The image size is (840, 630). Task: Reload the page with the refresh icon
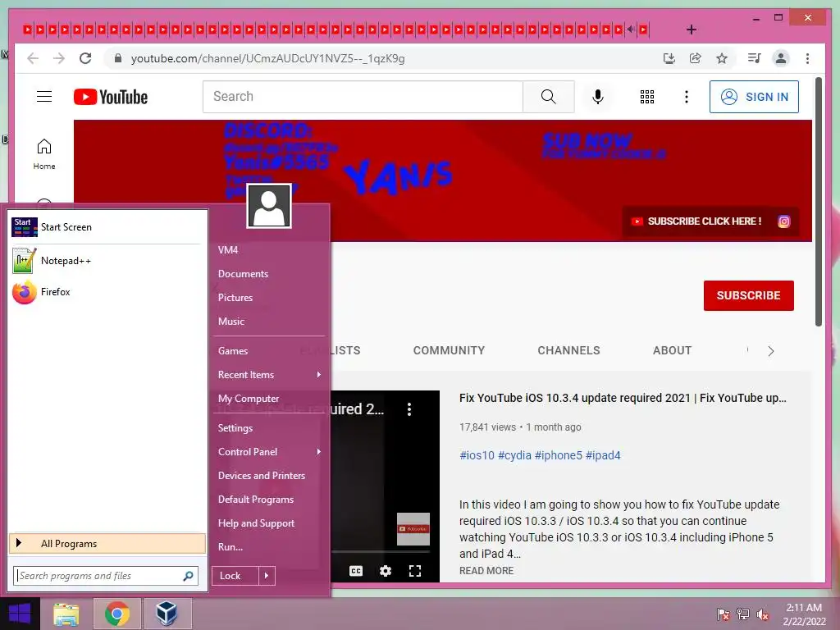click(x=85, y=58)
